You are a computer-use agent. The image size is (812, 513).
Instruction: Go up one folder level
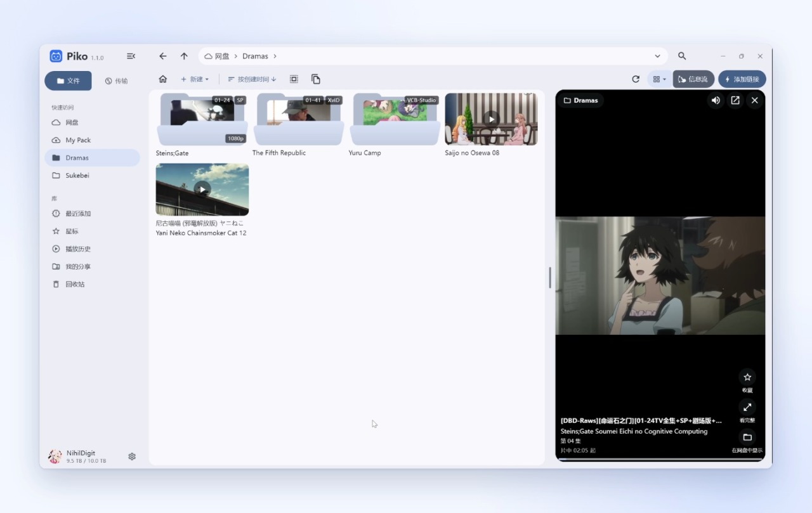184,56
